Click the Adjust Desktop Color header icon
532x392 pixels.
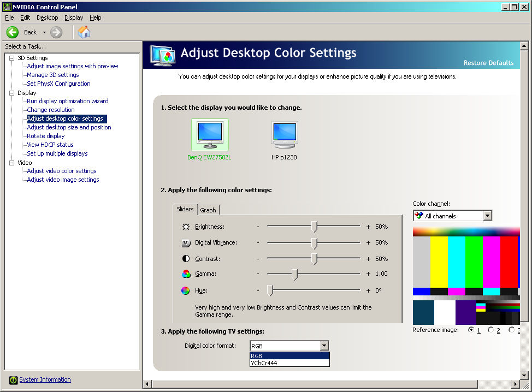tap(163, 55)
